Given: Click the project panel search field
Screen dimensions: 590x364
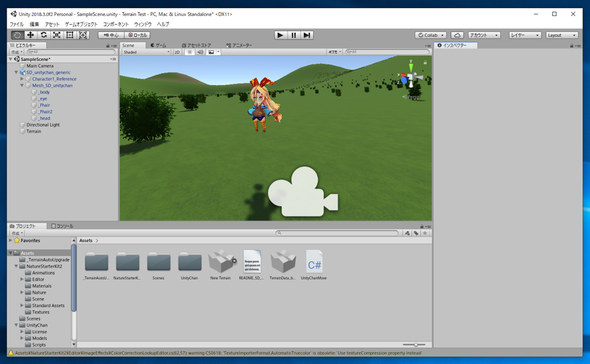Looking at the screenshot, I should 337,233.
